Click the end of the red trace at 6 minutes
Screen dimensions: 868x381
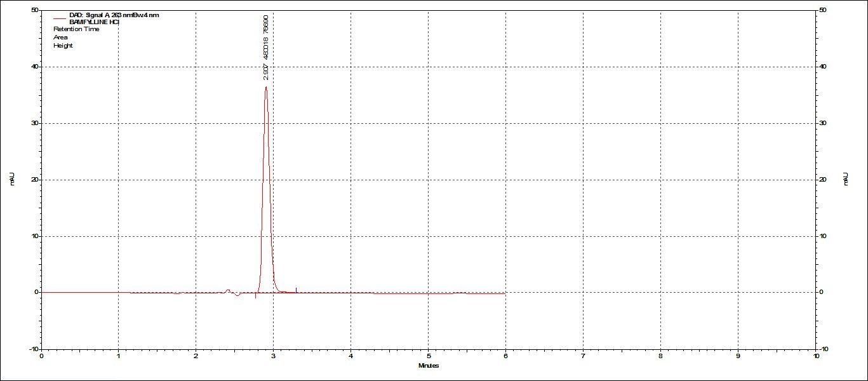(x=505, y=293)
